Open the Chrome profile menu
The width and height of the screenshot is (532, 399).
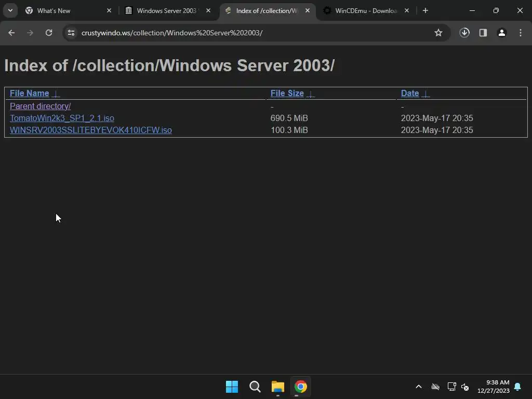[502, 33]
